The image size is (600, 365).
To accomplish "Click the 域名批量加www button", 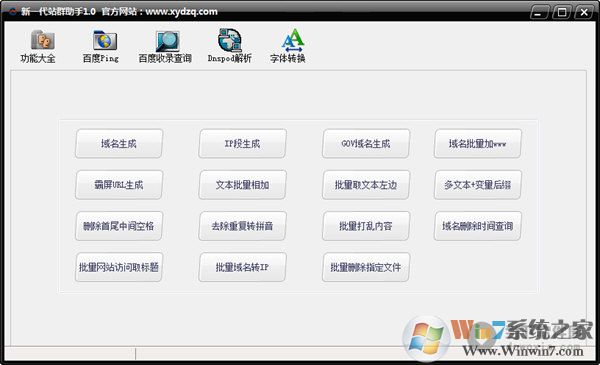I will coord(478,143).
